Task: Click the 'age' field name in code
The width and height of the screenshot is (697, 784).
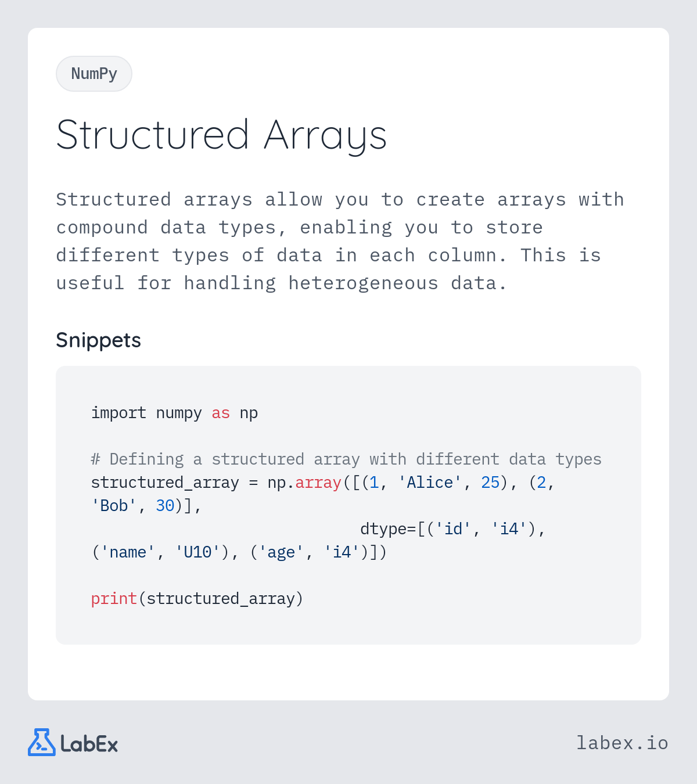Action: pyautogui.click(x=281, y=552)
